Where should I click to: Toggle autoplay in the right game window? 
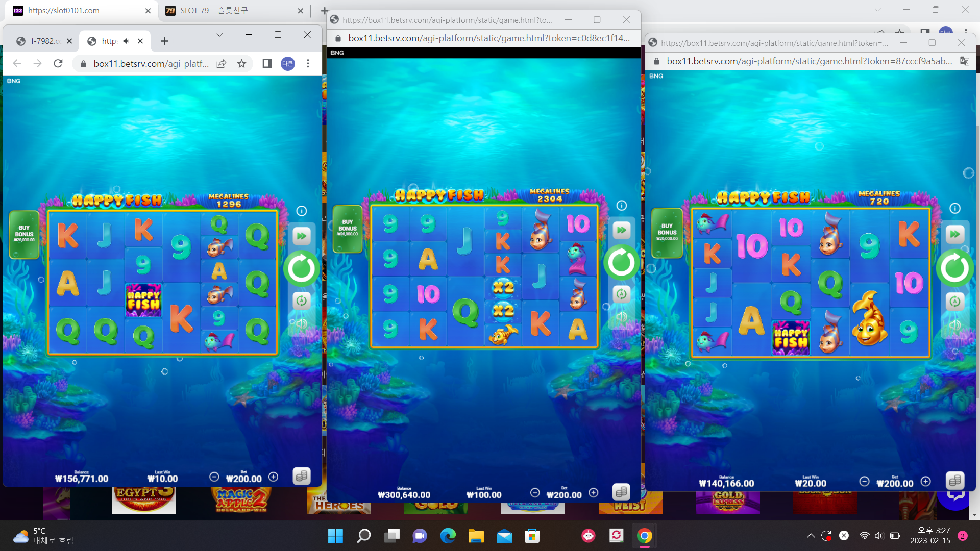955,301
